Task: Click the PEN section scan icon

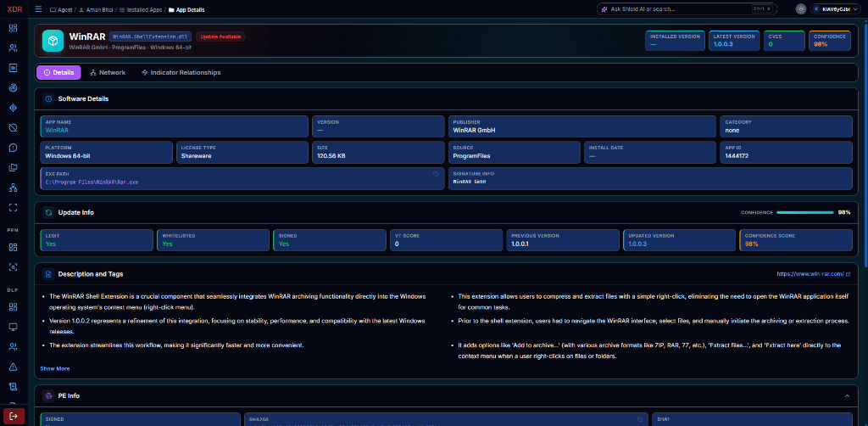Action: (x=14, y=266)
